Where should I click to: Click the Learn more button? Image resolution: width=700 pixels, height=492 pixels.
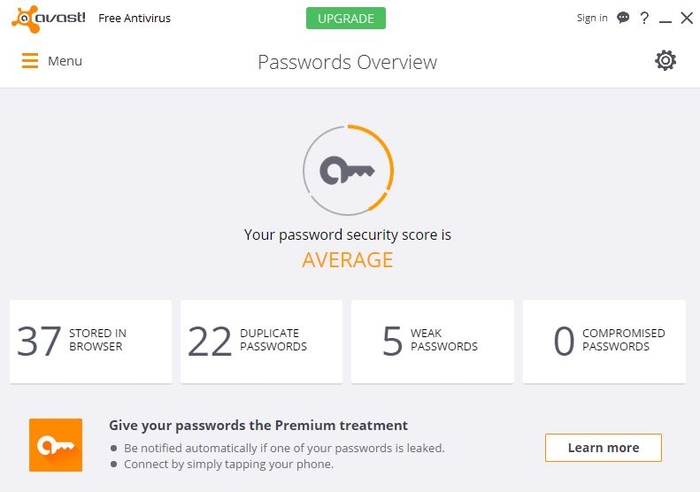pos(603,447)
